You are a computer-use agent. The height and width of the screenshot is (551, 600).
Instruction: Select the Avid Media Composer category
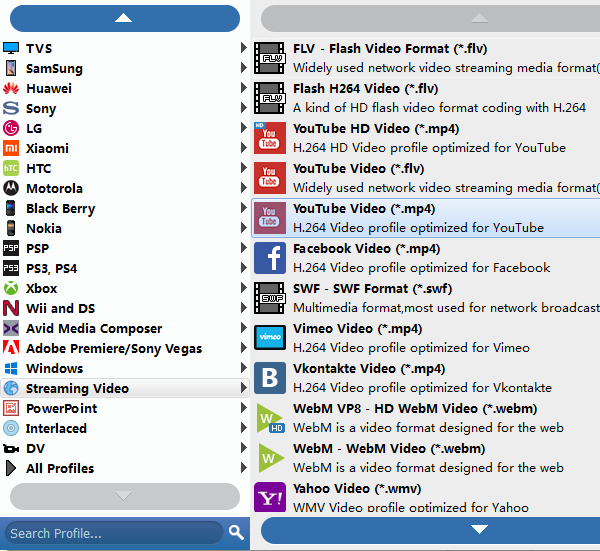(93, 328)
